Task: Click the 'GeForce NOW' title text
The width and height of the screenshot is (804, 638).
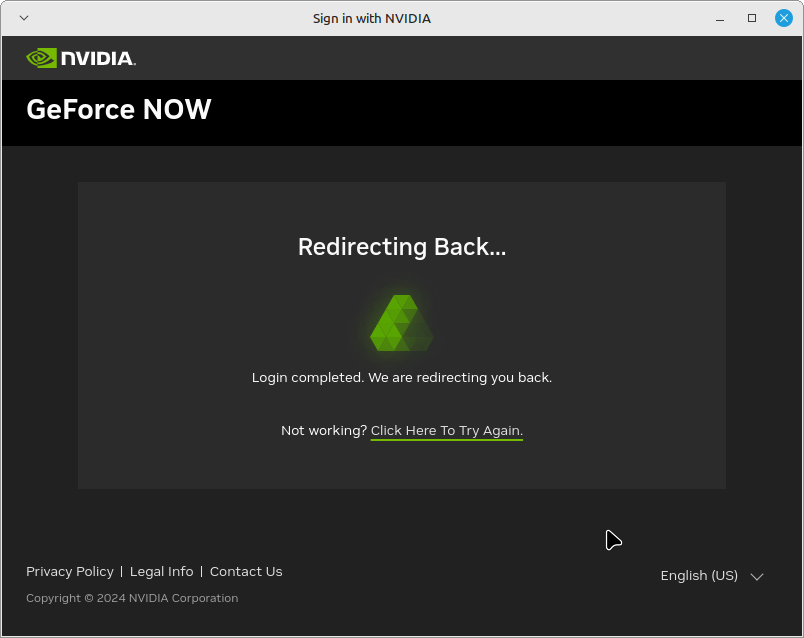Action: click(x=118, y=109)
